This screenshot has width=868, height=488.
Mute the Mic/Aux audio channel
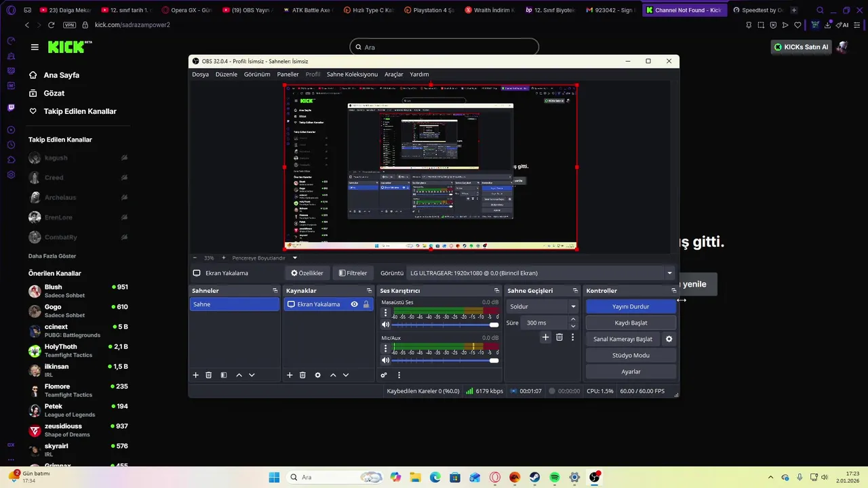[x=385, y=361]
